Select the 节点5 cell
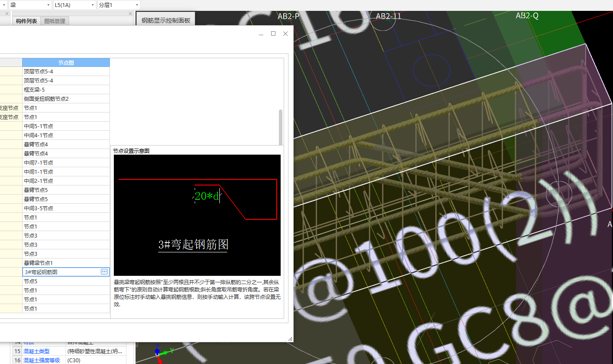 [x=66, y=281]
